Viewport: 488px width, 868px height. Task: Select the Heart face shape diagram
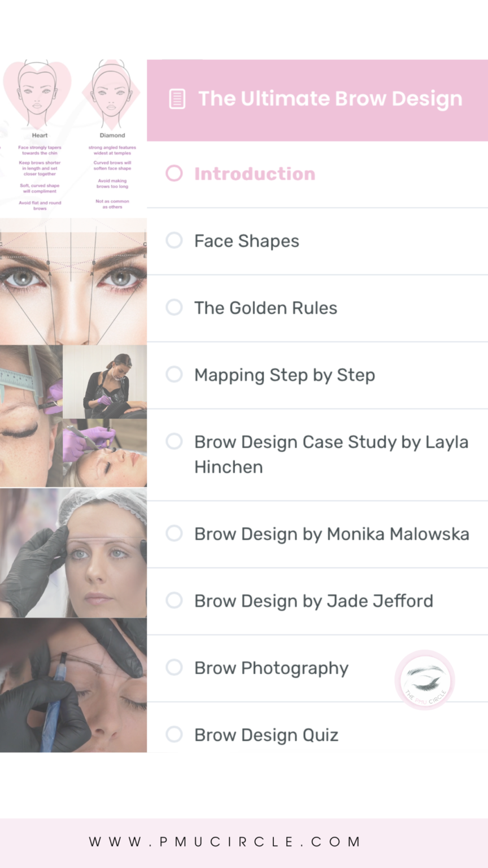[x=37, y=99]
